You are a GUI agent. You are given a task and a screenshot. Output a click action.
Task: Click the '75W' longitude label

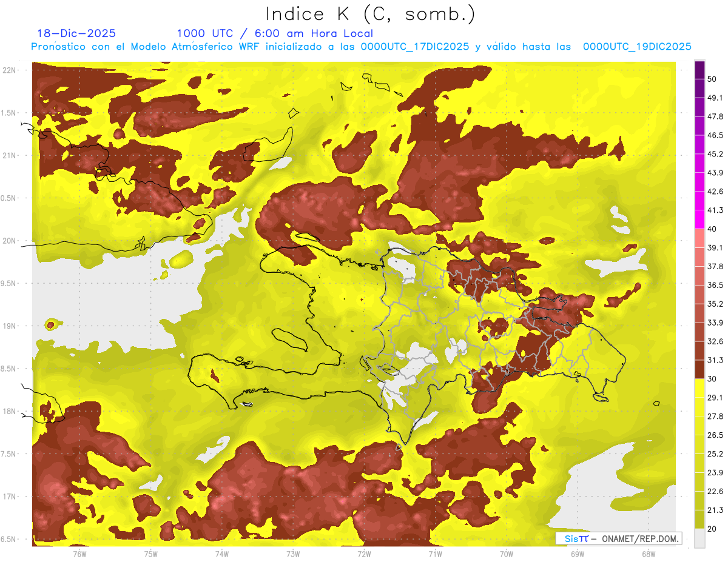tap(151, 554)
